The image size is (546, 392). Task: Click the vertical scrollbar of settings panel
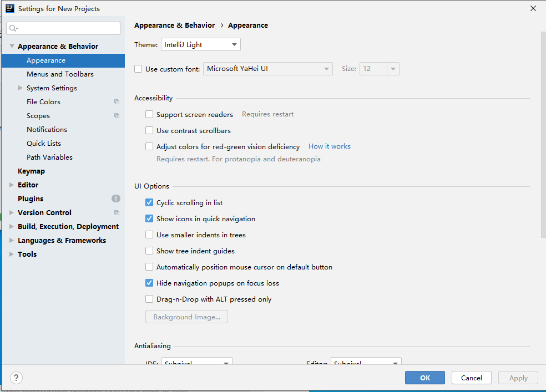pyautogui.click(x=543, y=135)
